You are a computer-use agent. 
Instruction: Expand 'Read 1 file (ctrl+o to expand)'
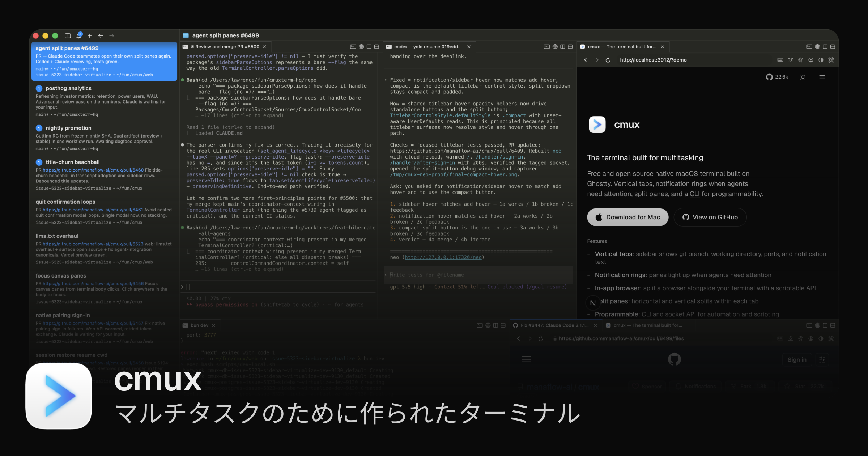230,127
